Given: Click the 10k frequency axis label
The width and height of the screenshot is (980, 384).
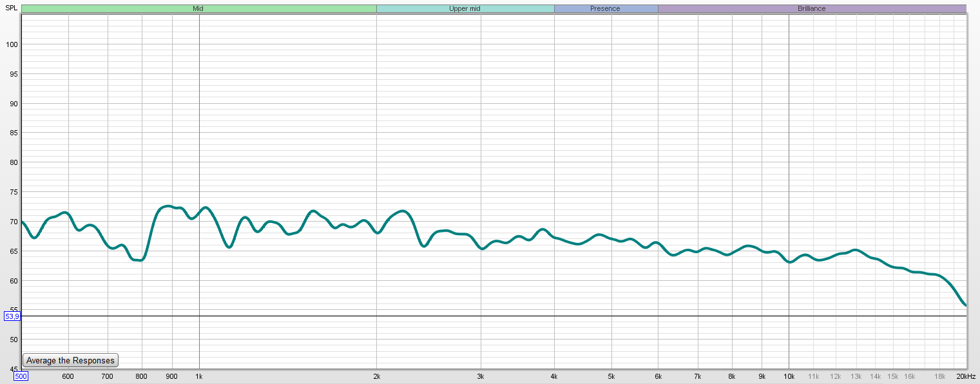Looking at the screenshot, I should (789, 376).
